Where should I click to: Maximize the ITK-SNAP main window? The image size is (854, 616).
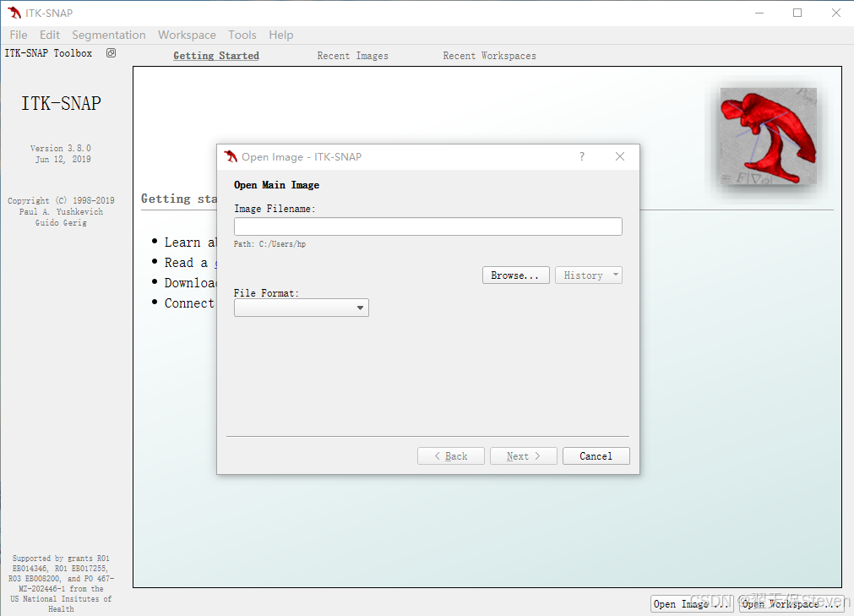[797, 13]
